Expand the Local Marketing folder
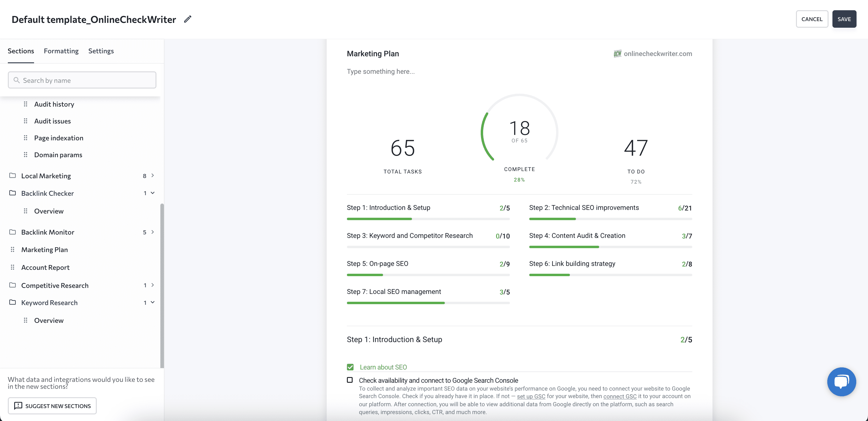This screenshot has width=868, height=421. click(x=153, y=176)
